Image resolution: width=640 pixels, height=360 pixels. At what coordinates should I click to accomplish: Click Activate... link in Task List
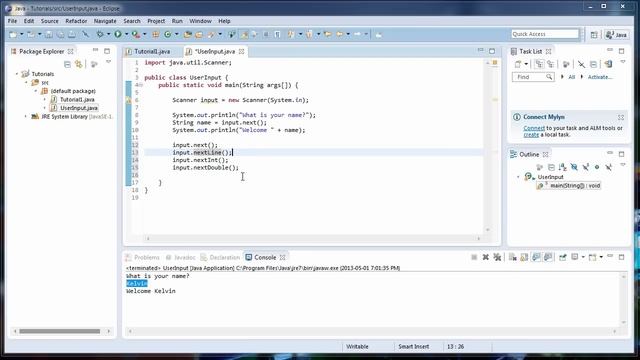(x=600, y=77)
